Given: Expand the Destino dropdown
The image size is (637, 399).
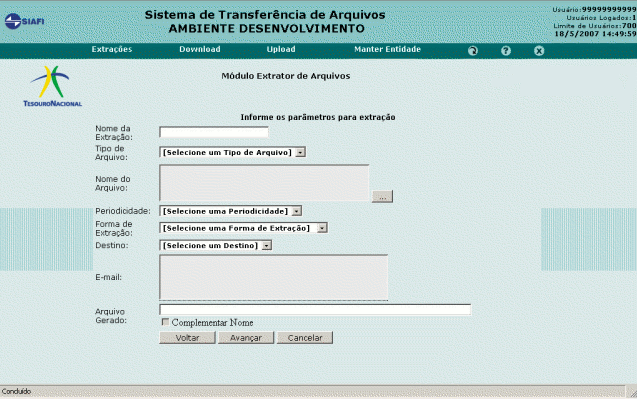Looking at the screenshot, I should [x=215, y=245].
